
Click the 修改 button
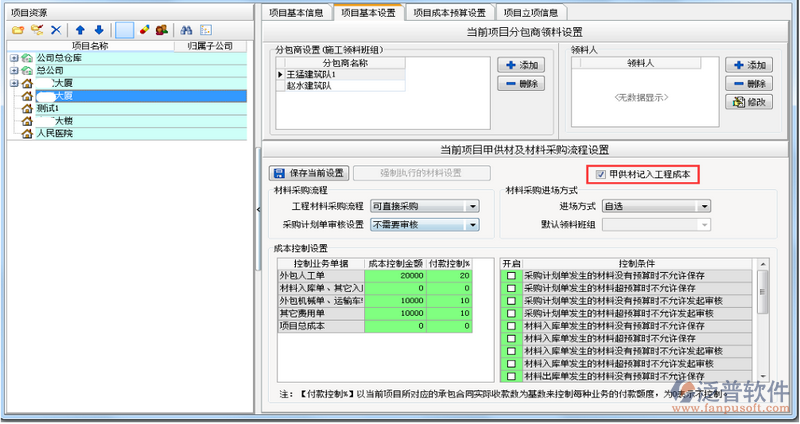tap(749, 102)
